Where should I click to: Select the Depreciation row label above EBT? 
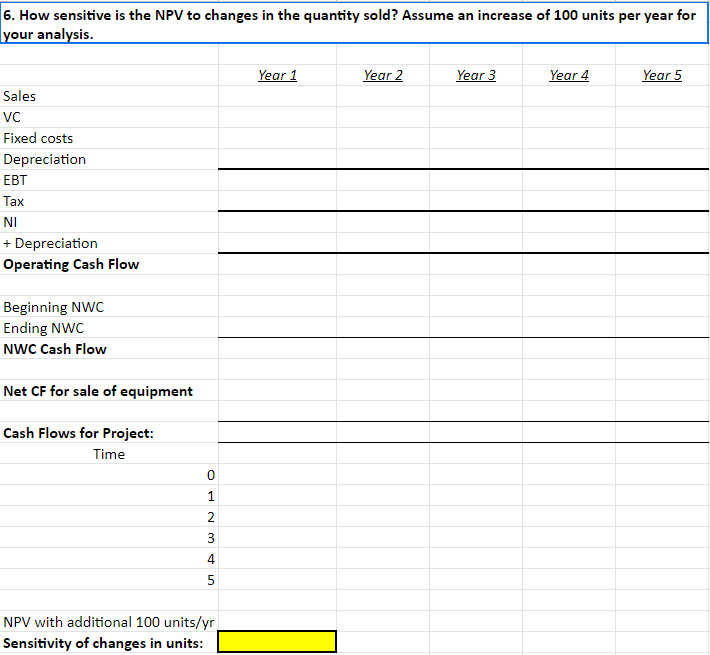44,159
